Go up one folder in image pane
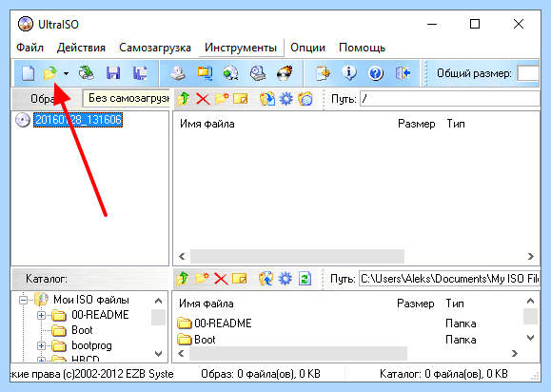The width and height of the screenshot is (551, 392). 183,99
